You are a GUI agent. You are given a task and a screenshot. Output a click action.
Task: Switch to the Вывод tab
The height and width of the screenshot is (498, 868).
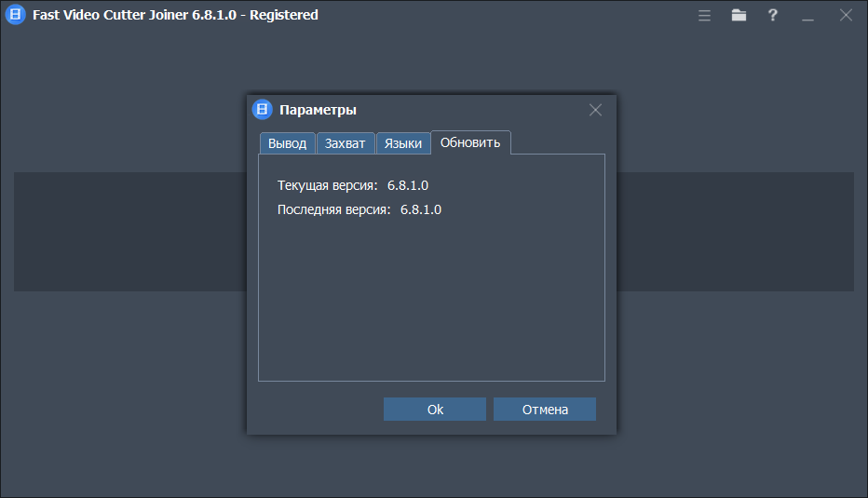pyautogui.click(x=287, y=143)
